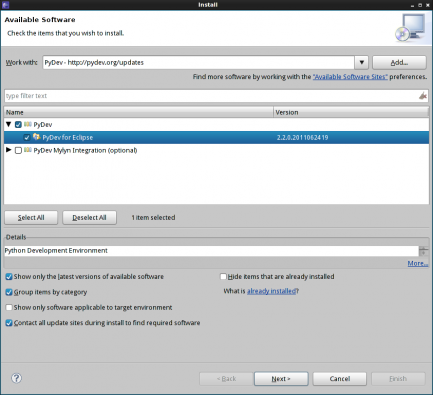Screen dimensions: 433x395
Task: Open the help question mark icon
Action: pos(16,378)
